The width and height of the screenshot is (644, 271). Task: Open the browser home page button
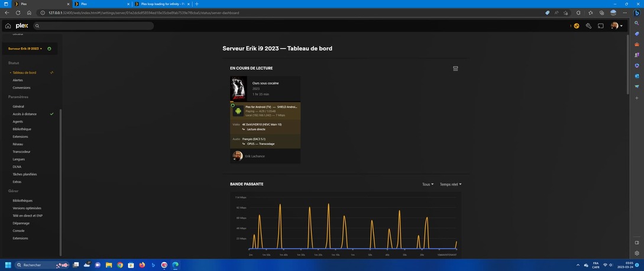29,13
